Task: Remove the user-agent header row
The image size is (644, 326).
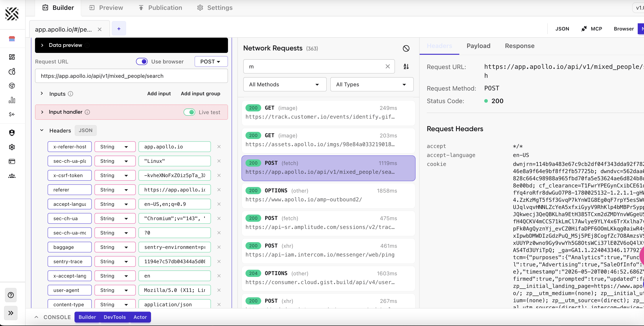Action: pos(219,290)
